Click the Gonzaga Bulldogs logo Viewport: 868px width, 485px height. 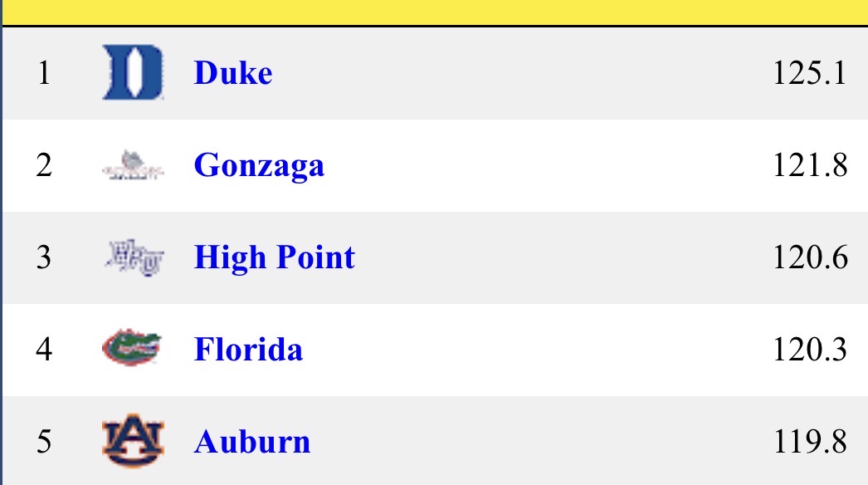pyautogui.click(x=133, y=166)
